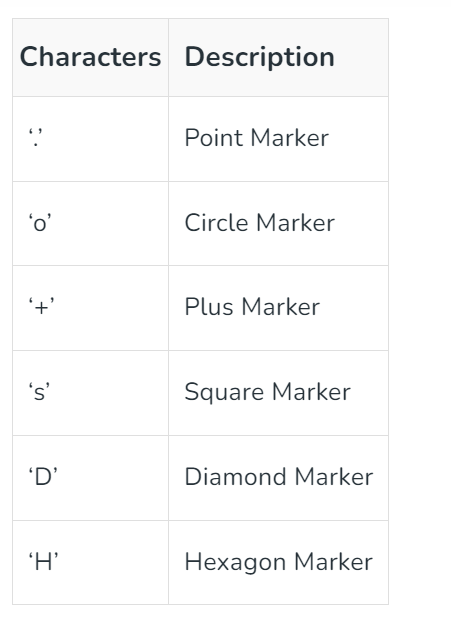
Task: Click the Point Marker description
Action: tap(257, 138)
